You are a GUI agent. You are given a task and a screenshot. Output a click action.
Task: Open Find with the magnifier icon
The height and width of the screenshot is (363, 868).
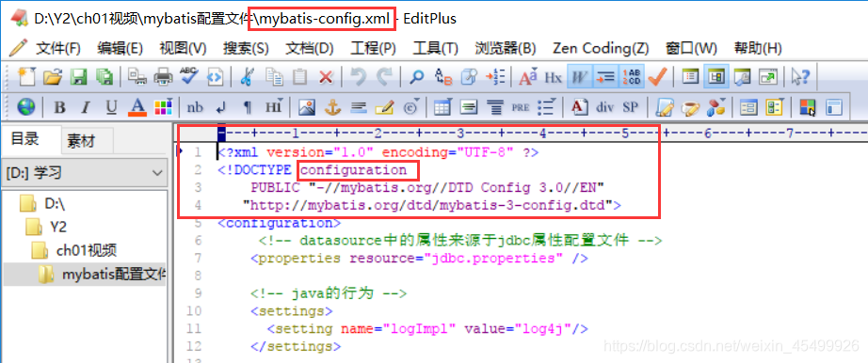pos(416,77)
